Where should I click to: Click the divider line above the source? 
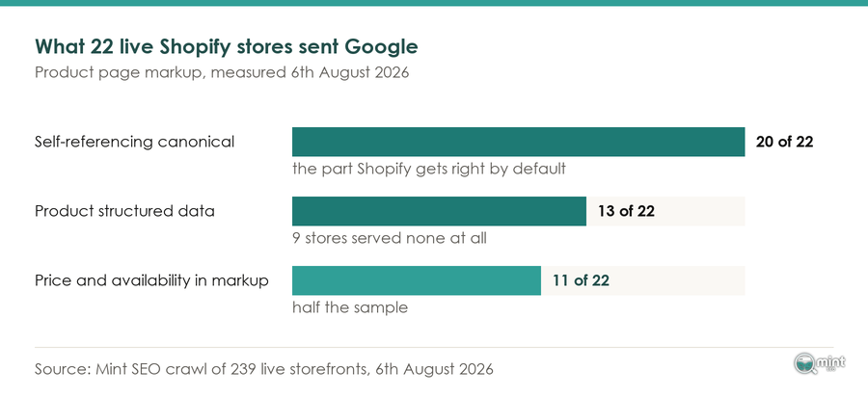[434, 348]
